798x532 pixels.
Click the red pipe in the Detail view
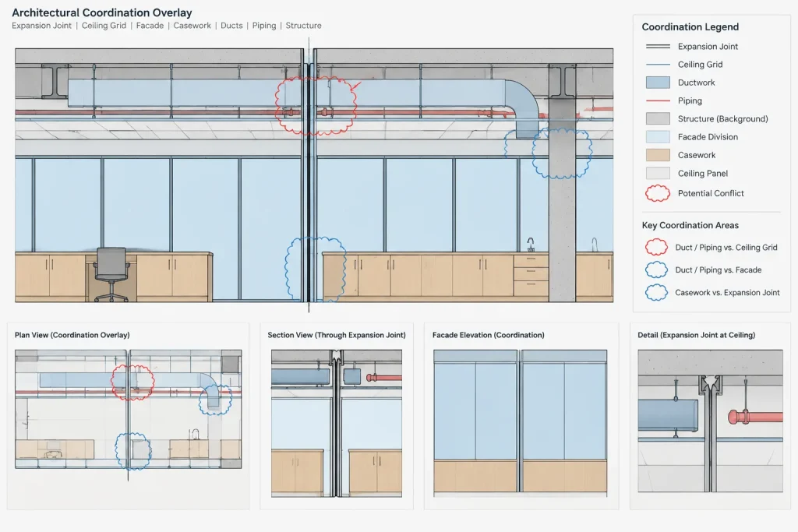(x=755, y=417)
